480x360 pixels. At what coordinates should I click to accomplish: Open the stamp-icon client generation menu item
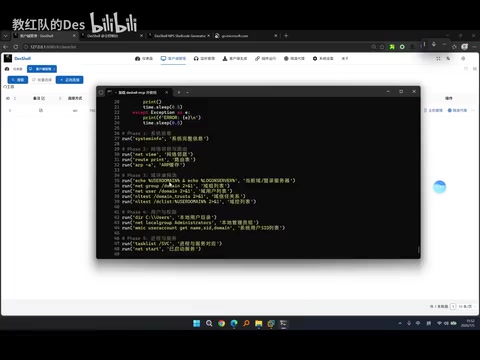(235, 58)
